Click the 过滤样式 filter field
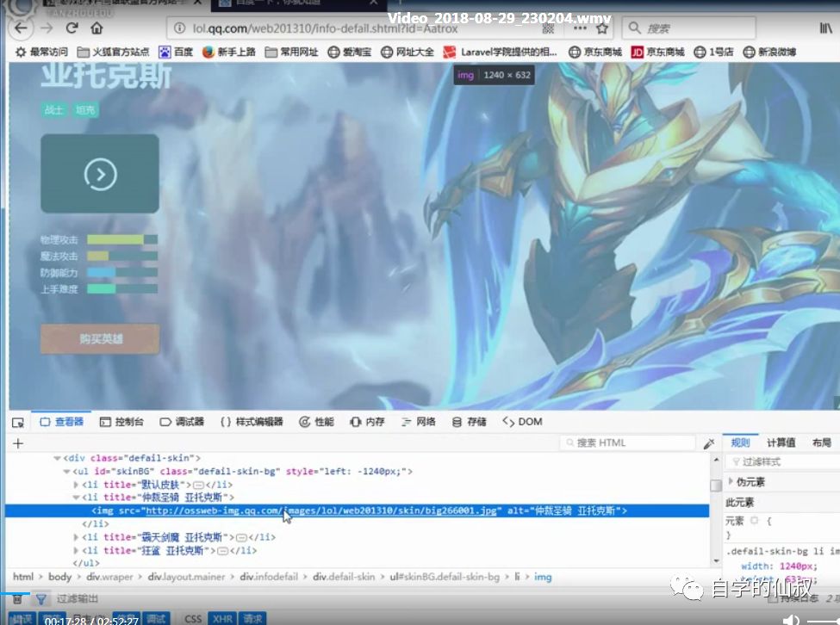Image resolution: width=840 pixels, height=625 pixels. 782,461
